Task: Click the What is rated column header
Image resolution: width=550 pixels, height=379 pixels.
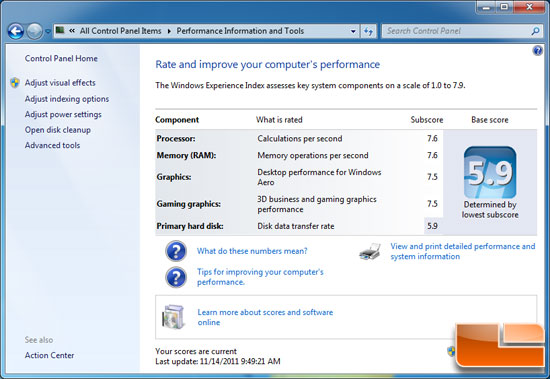Action: pos(279,120)
